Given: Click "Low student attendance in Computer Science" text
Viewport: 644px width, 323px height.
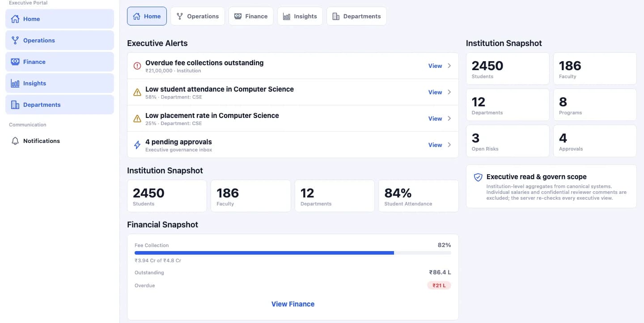Looking at the screenshot, I should (220, 89).
